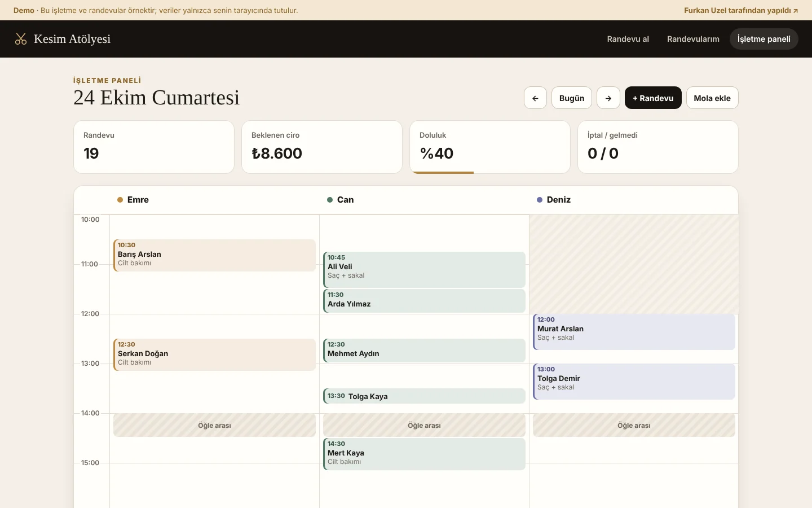Click the Beklenen ciro ₺8.600 card
Image resolution: width=812 pixels, height=508 pixels.
tap(322, 147)
